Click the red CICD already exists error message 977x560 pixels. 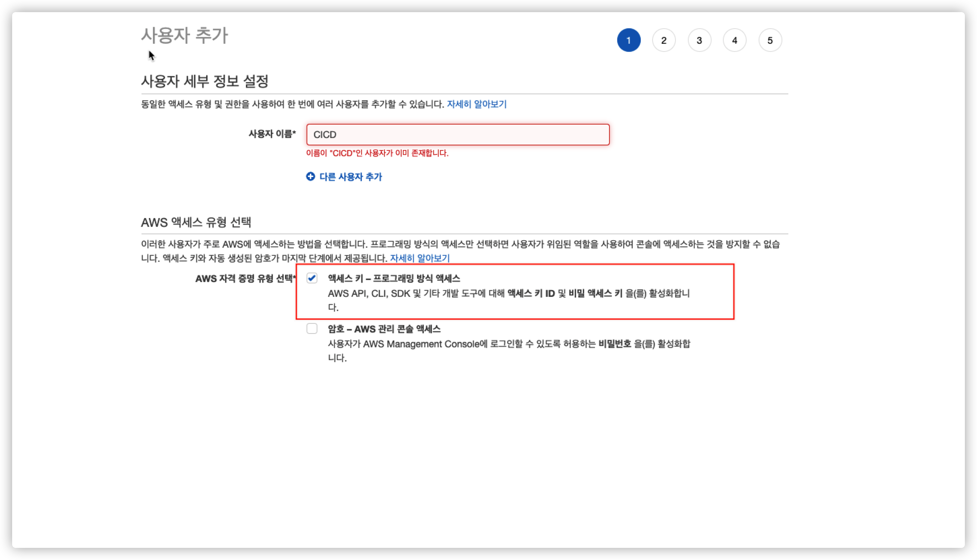coord(377,153)
